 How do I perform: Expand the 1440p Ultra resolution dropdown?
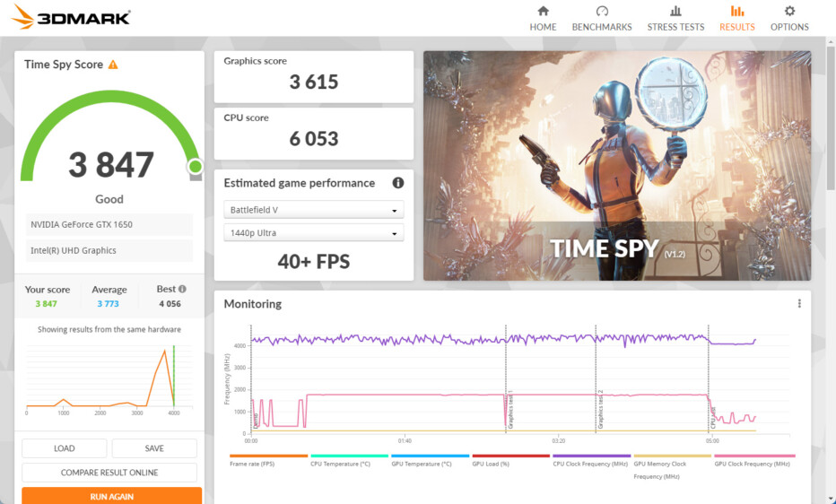314,233
